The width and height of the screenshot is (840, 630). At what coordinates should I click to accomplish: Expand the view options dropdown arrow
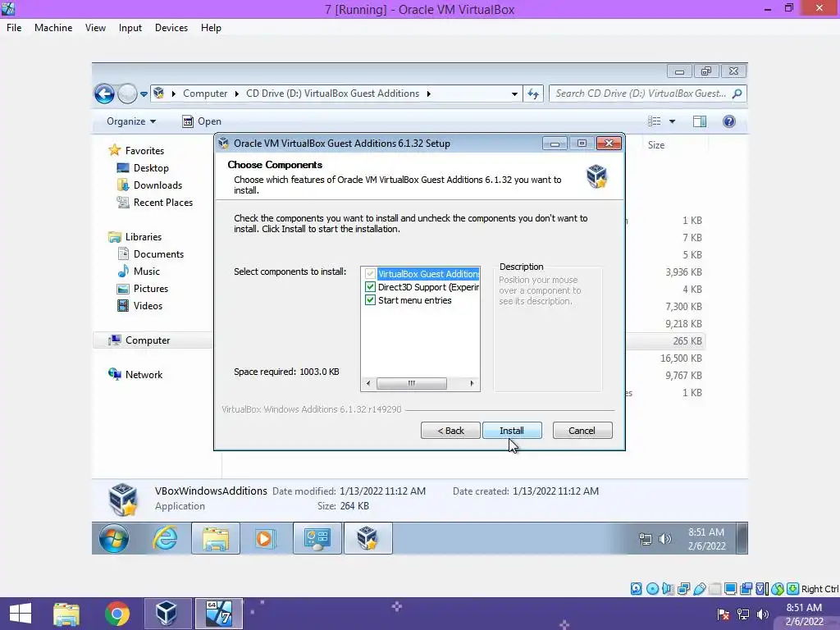[x=672, y=121]
